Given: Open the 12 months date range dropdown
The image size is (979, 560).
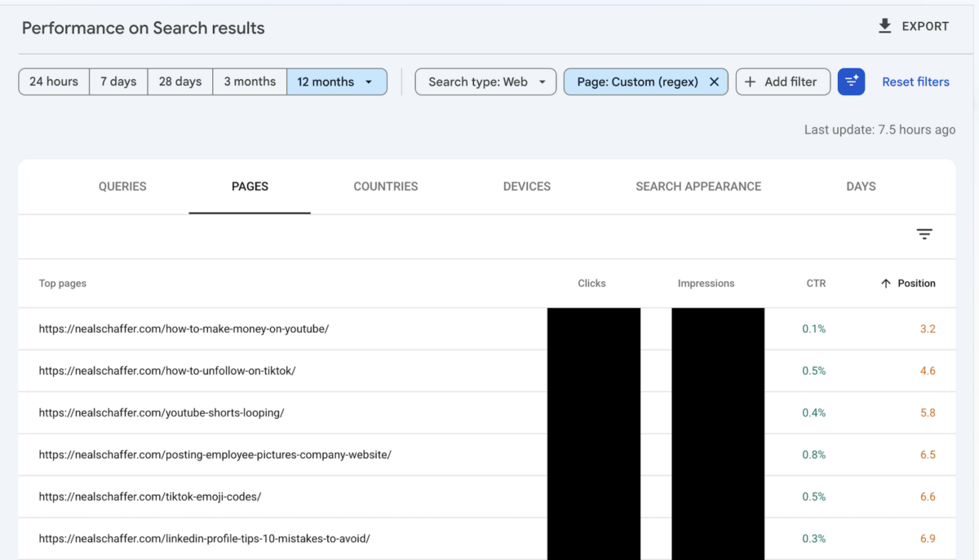Looking at the screenshot, I should [337, 82].
